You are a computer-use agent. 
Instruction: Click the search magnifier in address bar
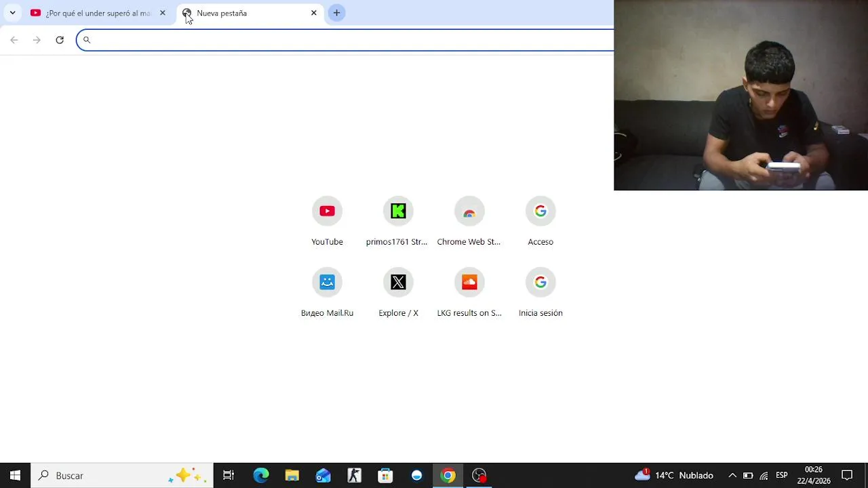click(87, 40)
